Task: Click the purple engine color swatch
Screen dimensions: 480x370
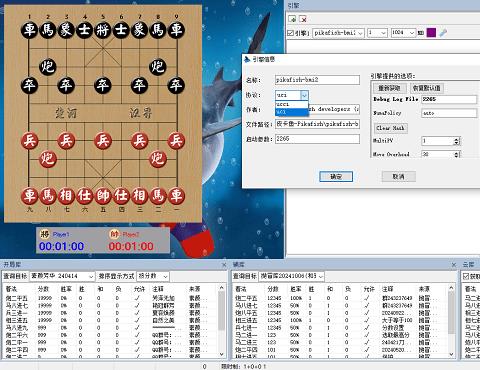Action: tap(431, 33)
